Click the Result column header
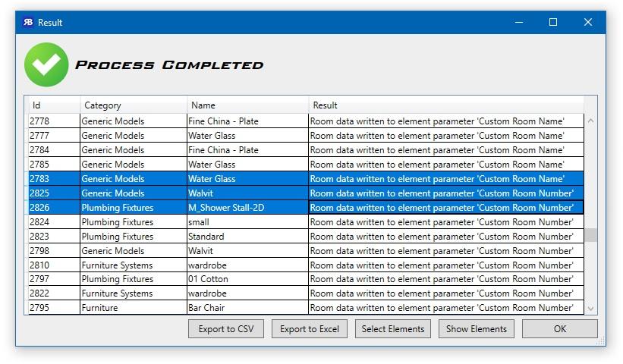 (x=446, y=105)
